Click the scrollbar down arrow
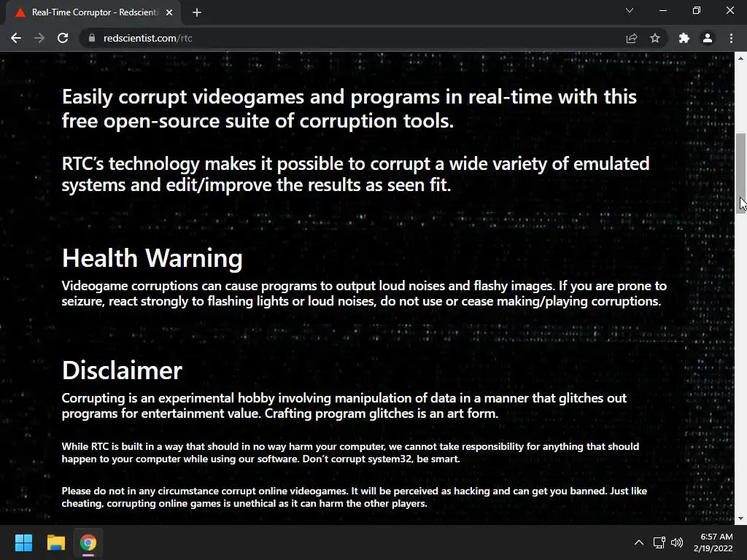 point(740,519)
